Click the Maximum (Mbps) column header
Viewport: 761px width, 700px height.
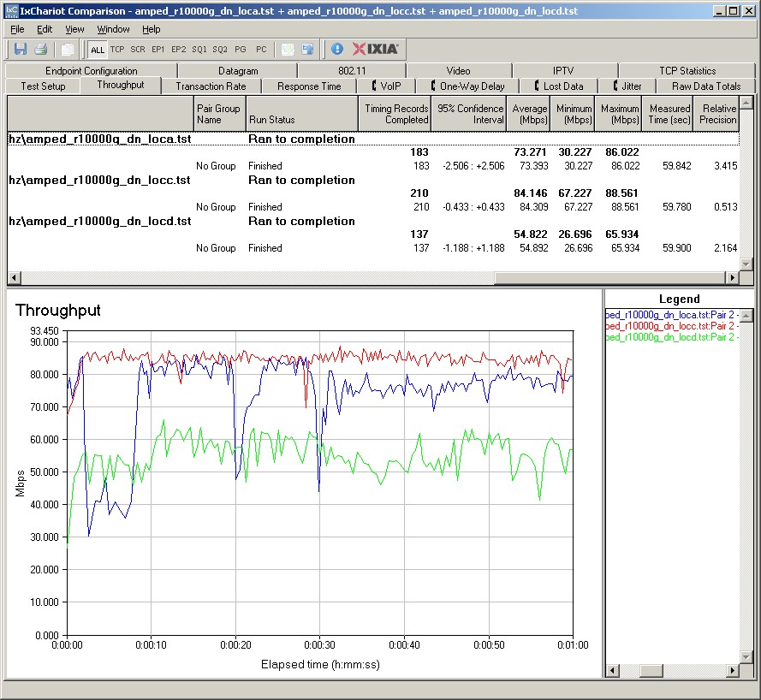pyautogui.click(x=620, y=114)
